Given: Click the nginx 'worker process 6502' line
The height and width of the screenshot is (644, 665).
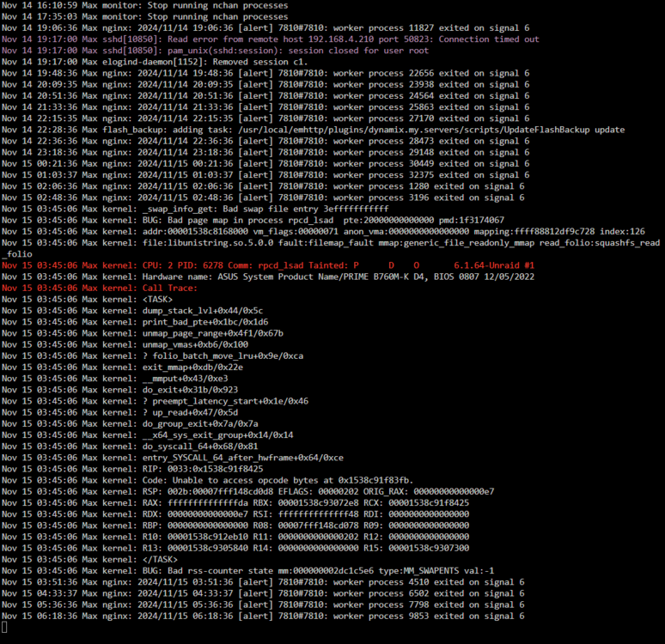Looking at the screenshot, I should point(263,593).
